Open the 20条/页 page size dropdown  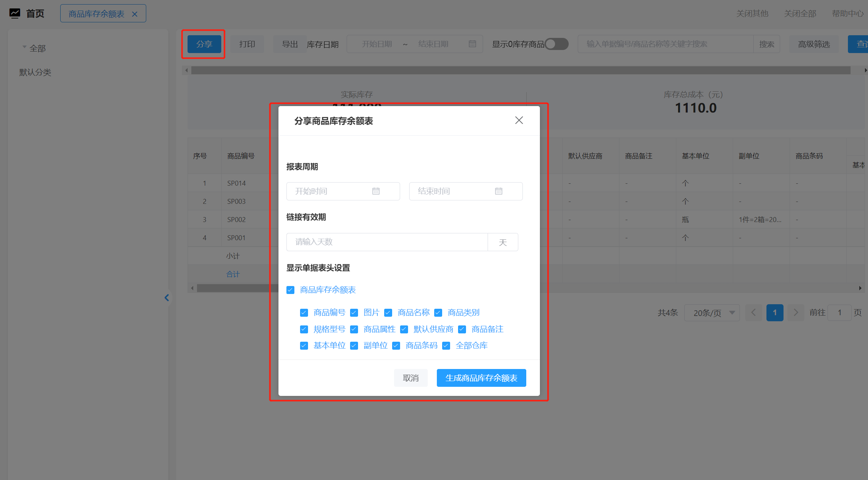tap(711, 313)
